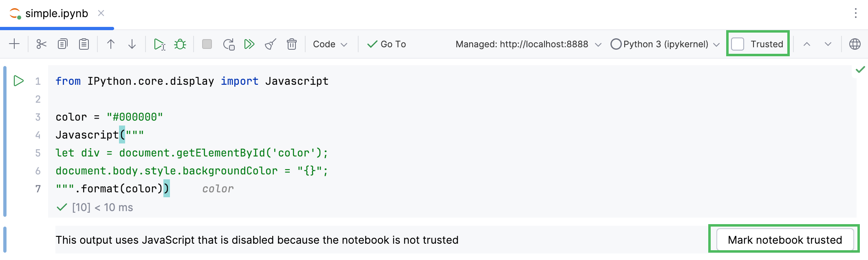Open the notebook in browser via globe icon
The image size is (868, 260).
tap(855, 44)
